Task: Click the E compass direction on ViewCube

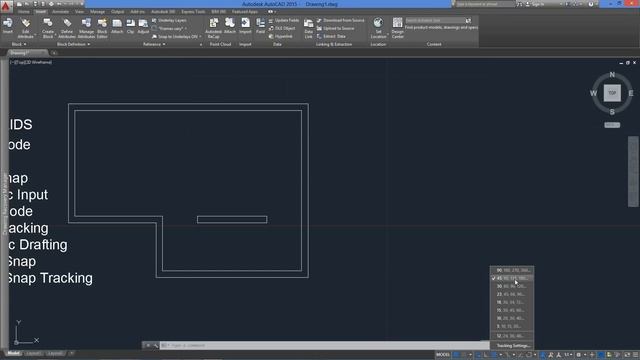Action: [x=631, y=93]
